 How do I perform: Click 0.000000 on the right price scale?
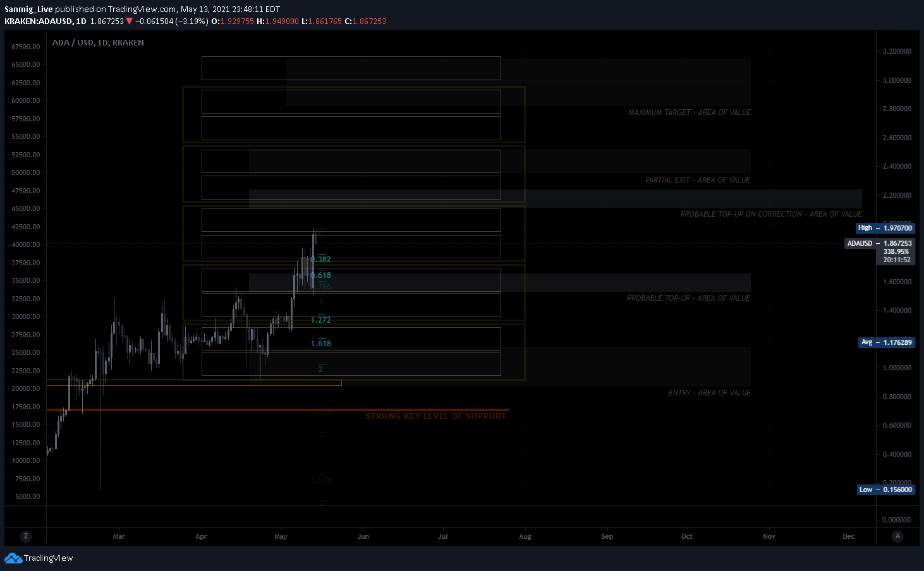pyautogui.click(x=897, y=520)
